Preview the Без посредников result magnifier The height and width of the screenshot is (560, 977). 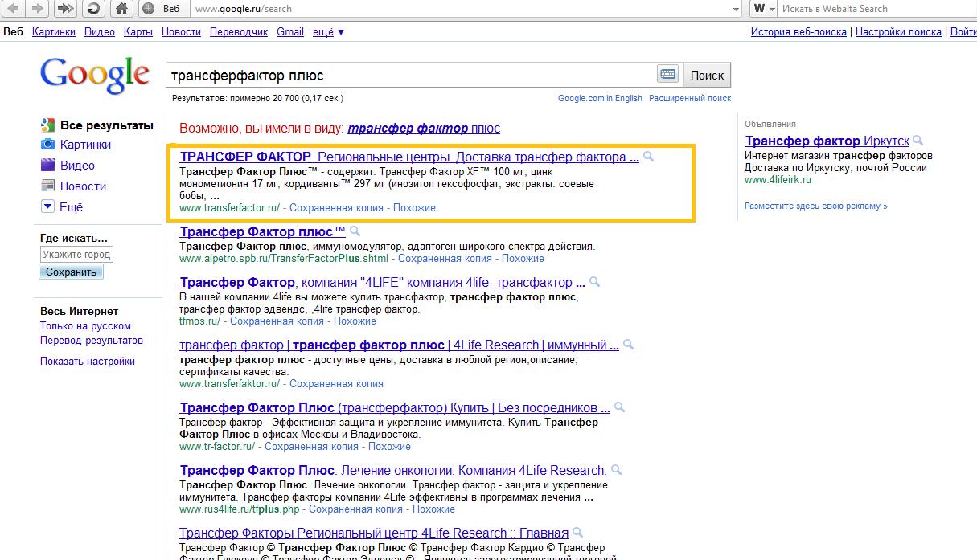[621, 408]
